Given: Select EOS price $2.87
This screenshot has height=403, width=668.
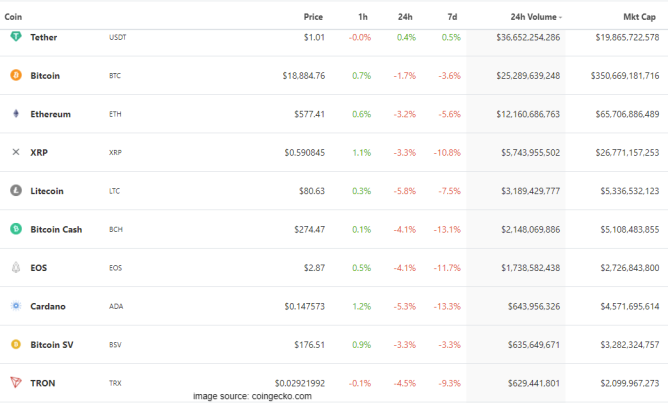Looking at the screenshot, I should (x=314, y=268).
